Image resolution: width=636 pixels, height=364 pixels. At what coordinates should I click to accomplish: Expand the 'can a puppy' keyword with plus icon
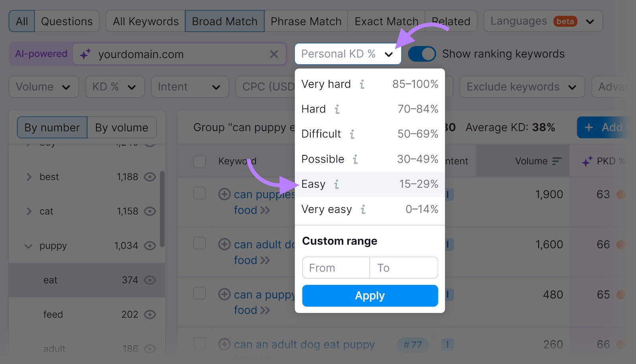pos(224,294)
